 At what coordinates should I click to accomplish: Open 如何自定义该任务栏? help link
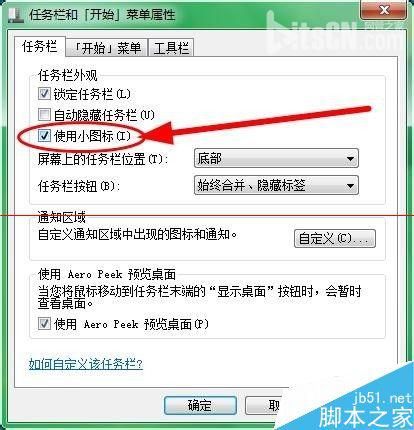[86, 364]
